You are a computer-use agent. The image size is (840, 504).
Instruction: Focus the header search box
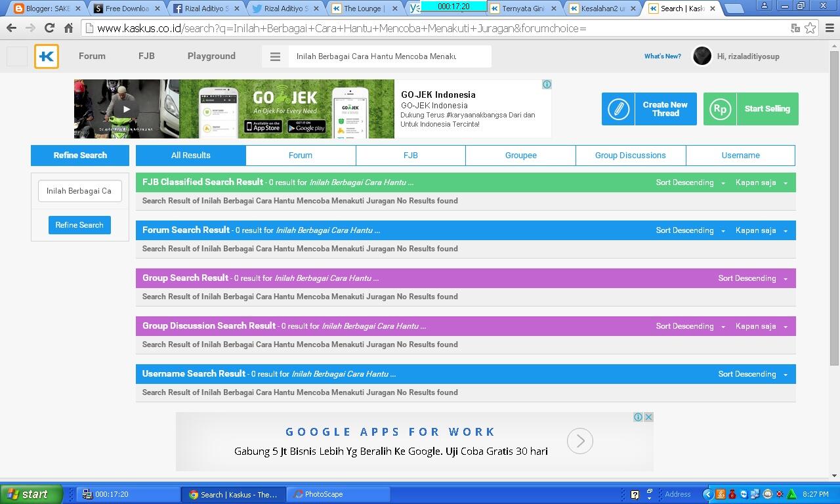pyautogui.click(x=390, y=56)
